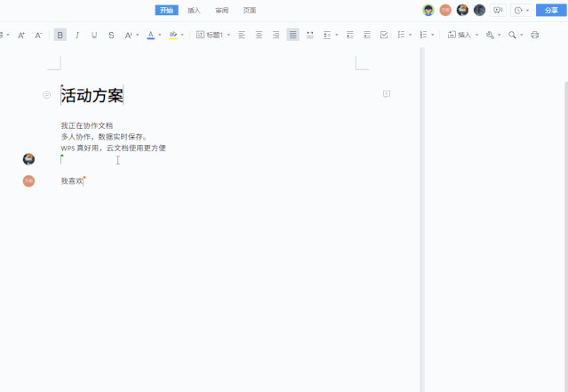Open highlight color dropdown arrow

(x=182, y=36)
